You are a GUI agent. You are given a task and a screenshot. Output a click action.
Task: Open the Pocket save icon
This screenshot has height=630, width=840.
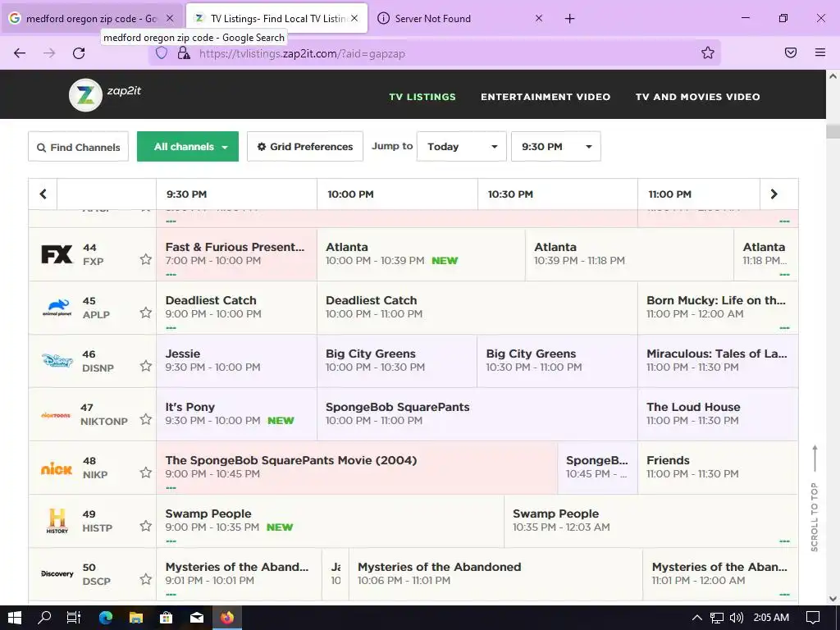[791, 52]
